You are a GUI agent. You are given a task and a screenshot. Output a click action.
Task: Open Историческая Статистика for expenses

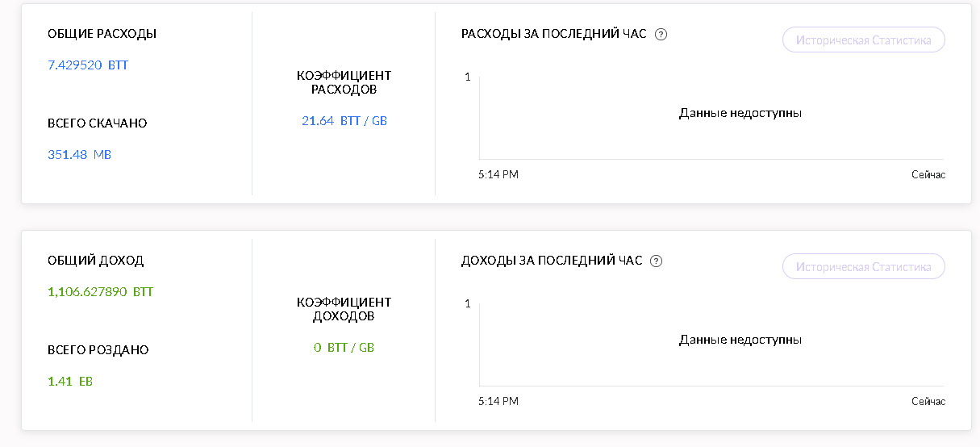pyautogui.click(x=863, y=40)
